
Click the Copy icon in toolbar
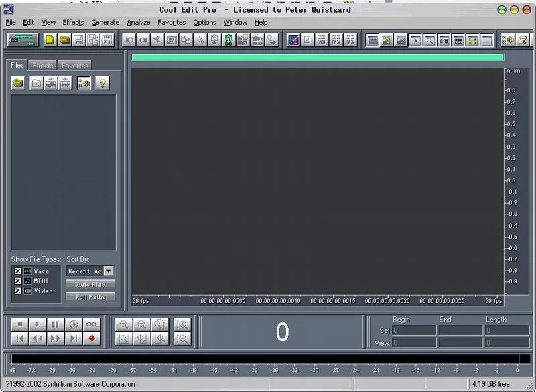tap(186, 40)
